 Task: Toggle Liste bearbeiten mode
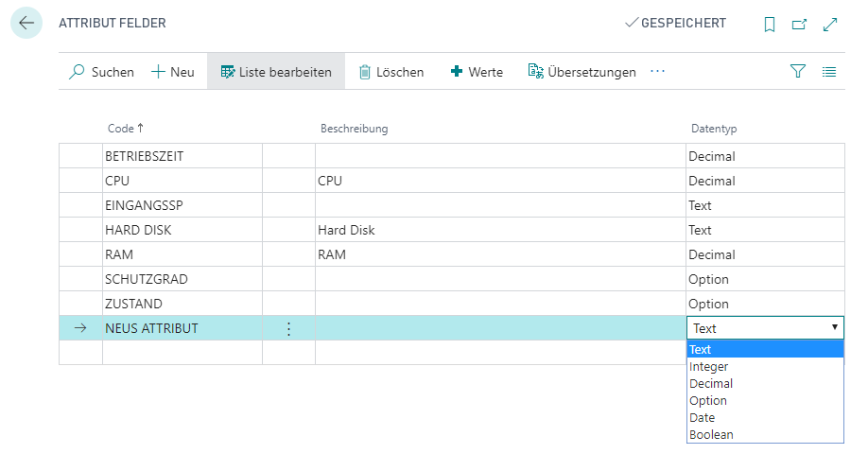click(276, 72)
